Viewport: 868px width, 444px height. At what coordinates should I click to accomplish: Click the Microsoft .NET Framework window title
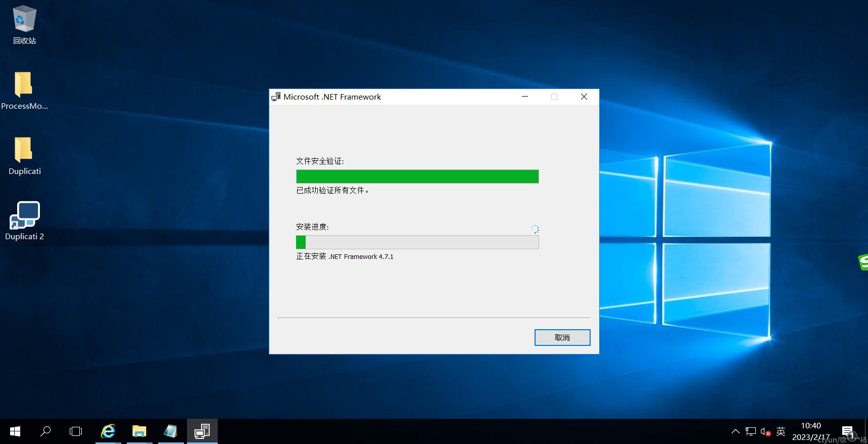(x=332, y=97)
